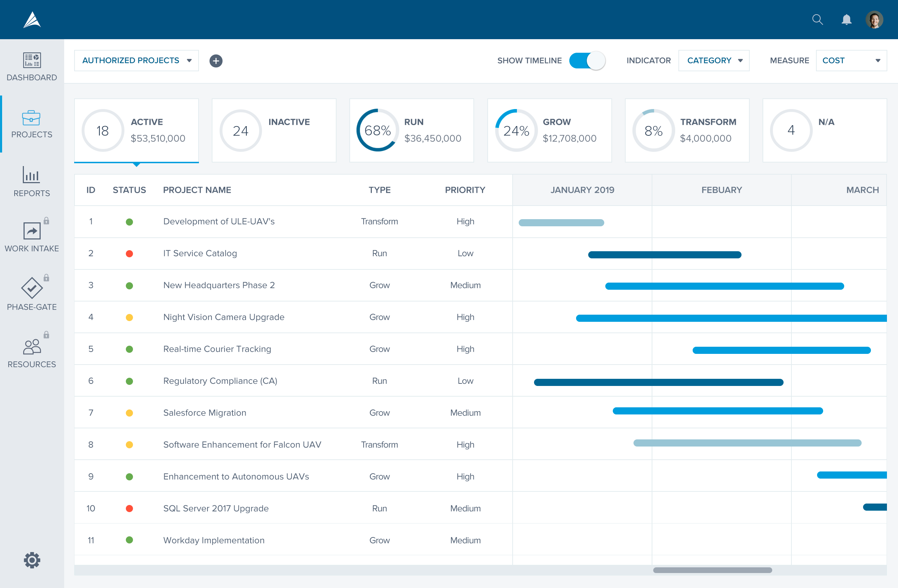The width and height of the screenshot is (898, 588).
Task: Click Transform type in Falcon UAV row
Action: (x=380, y=445)
